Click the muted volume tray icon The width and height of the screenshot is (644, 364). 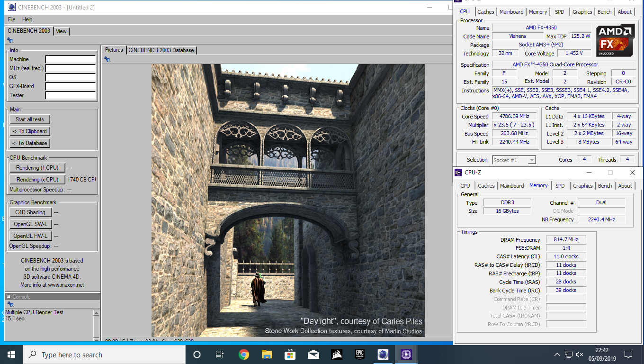coord(580,355)
